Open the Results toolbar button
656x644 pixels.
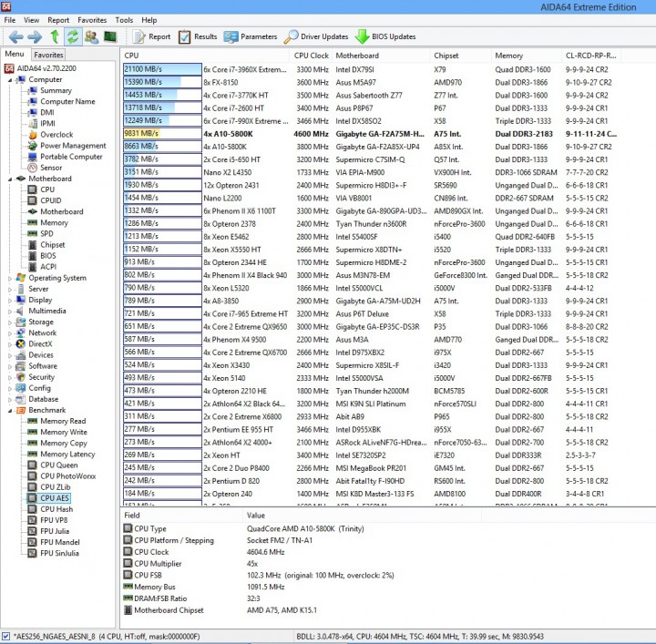coord(198,36)
